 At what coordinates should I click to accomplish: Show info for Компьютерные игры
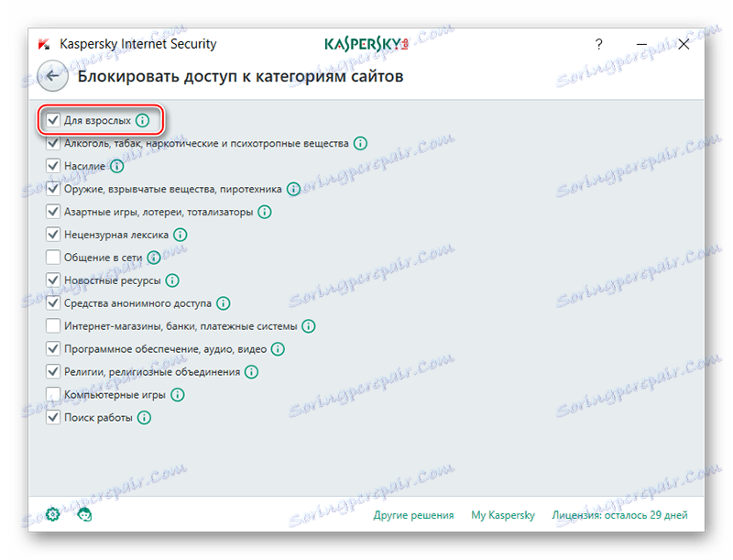pyautogui.click(x=178, y=395)
